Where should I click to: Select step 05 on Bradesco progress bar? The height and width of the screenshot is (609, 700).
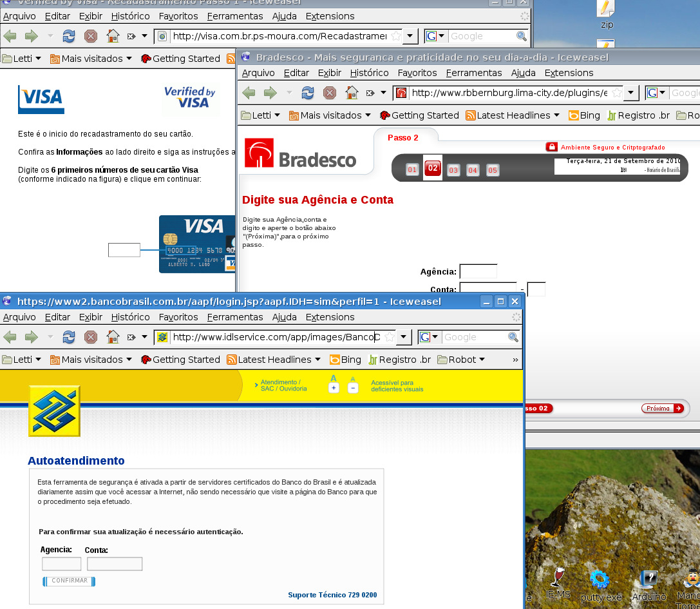(x=493, y=169)
